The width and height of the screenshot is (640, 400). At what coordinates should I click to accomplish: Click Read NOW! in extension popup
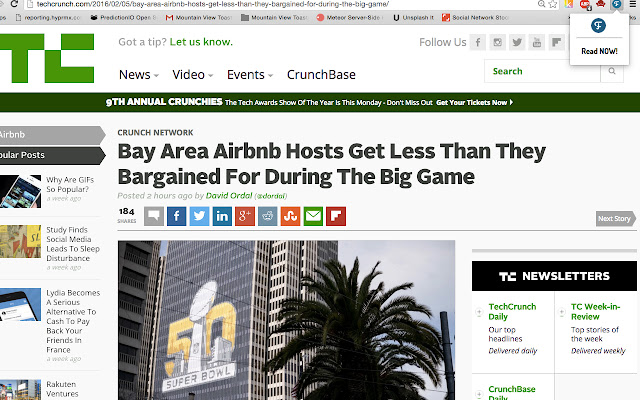tap(599, 51)
